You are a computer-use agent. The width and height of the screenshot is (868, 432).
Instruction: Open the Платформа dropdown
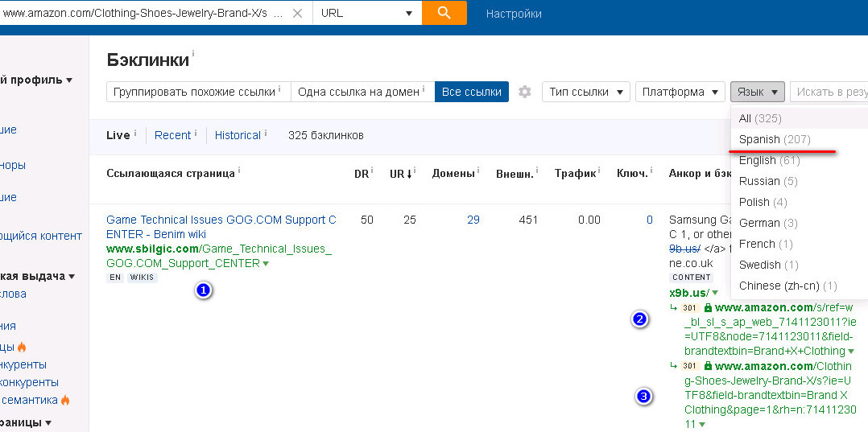[x=680, y=92]
